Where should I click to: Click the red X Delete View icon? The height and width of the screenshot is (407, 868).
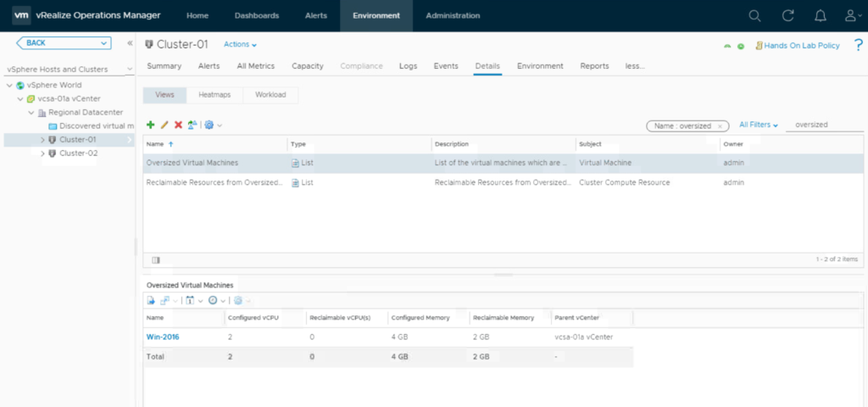coord(178,125)
